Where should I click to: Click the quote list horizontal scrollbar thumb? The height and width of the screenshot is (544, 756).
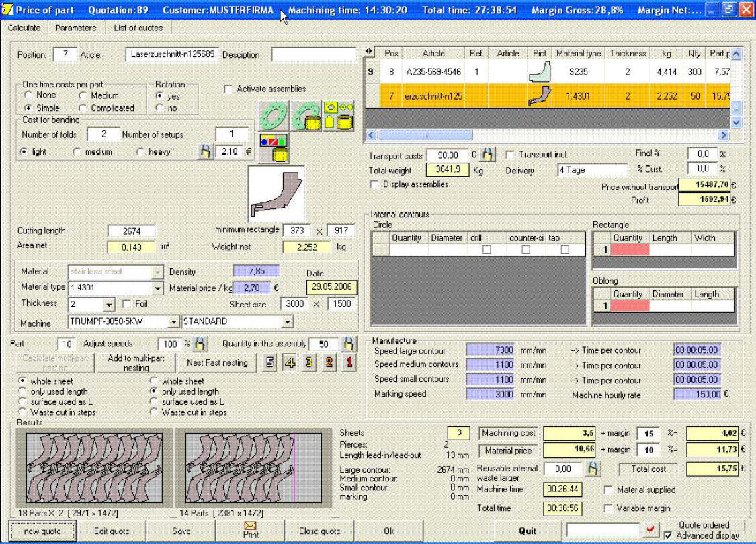(425, 135)
